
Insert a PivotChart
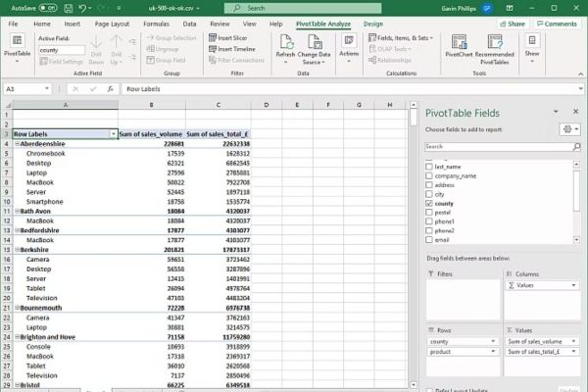[459, 46]
